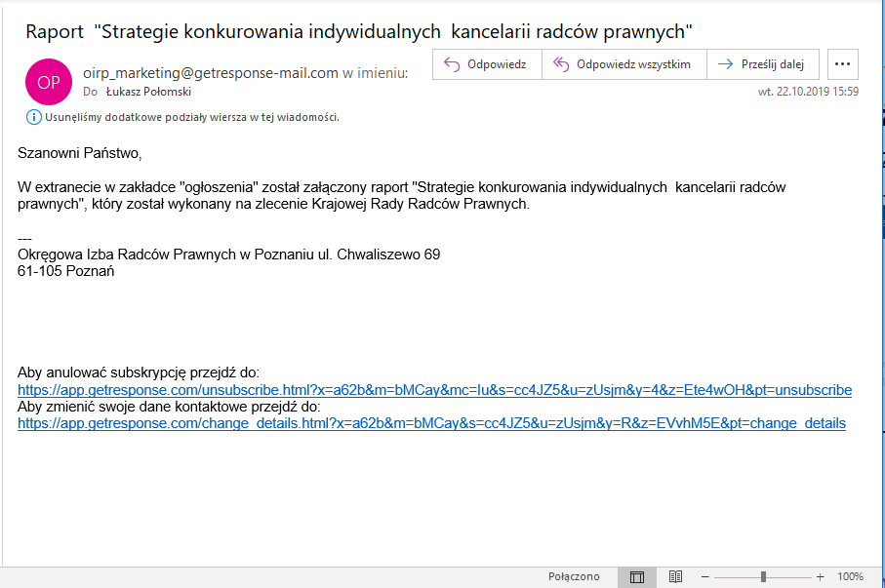This screenshot has width=885, height=588.
Task: Open the change_details contact link
Action: click(431, 423)
